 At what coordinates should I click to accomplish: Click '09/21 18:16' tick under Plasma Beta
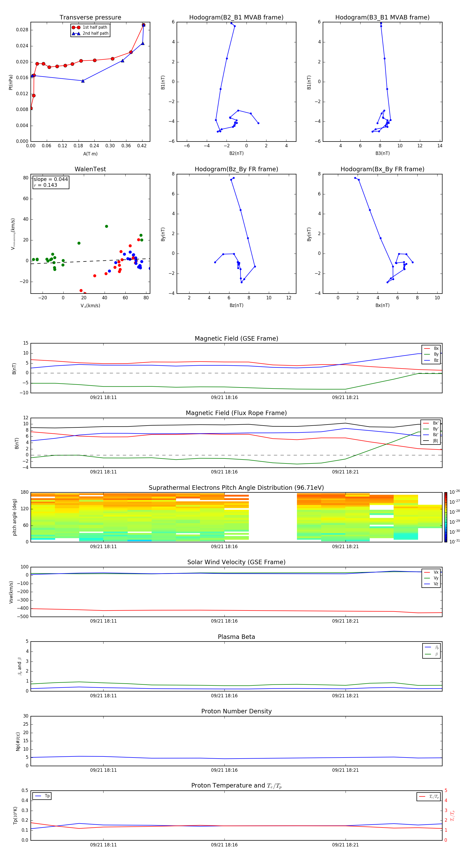click(x=224, y=696)
